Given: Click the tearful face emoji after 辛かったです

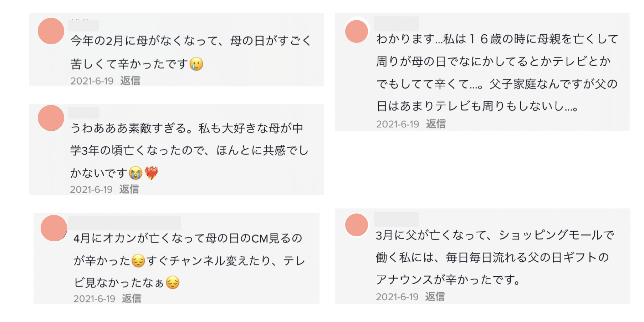Looking at the screenshot, I should pyautogui.click(x=196, y=64).
